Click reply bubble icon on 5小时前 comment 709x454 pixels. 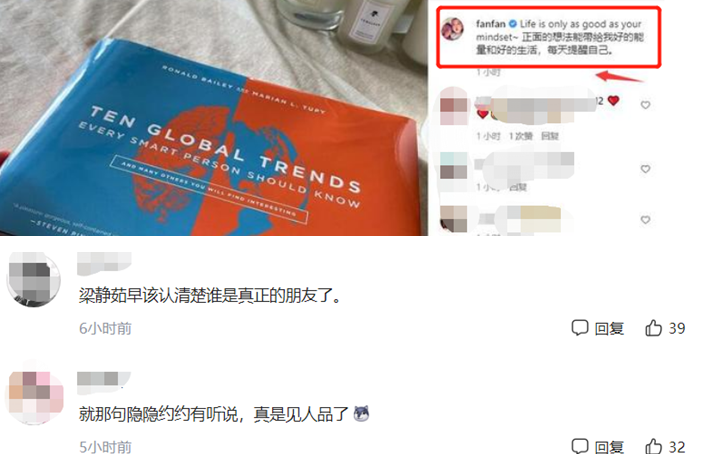tap(580, 446)
